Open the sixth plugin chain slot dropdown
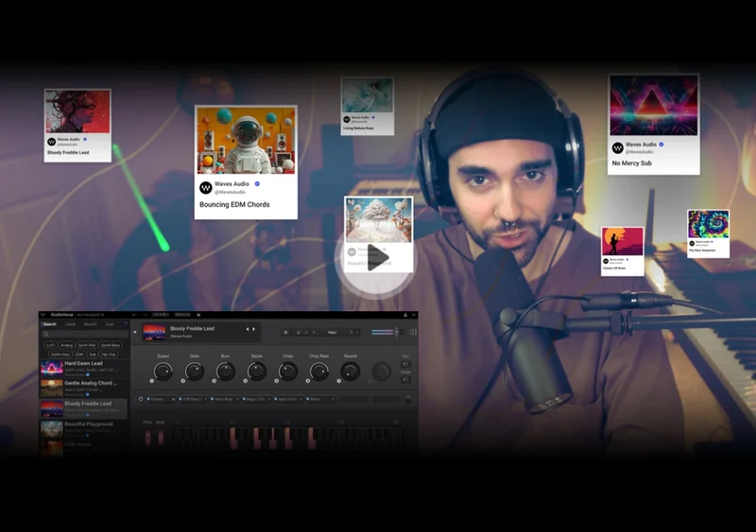The image size is (756, 532). pyautogui.click(x=320, y=400)
